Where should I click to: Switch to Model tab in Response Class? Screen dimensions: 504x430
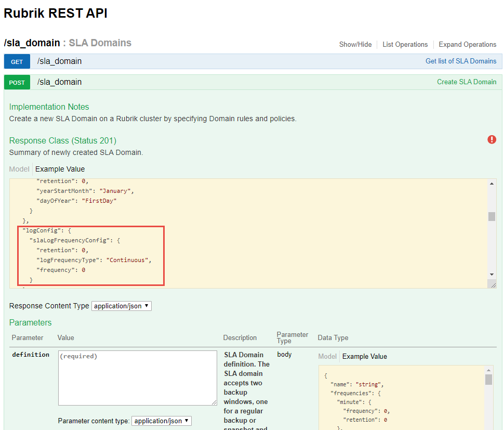coord(19,169)
